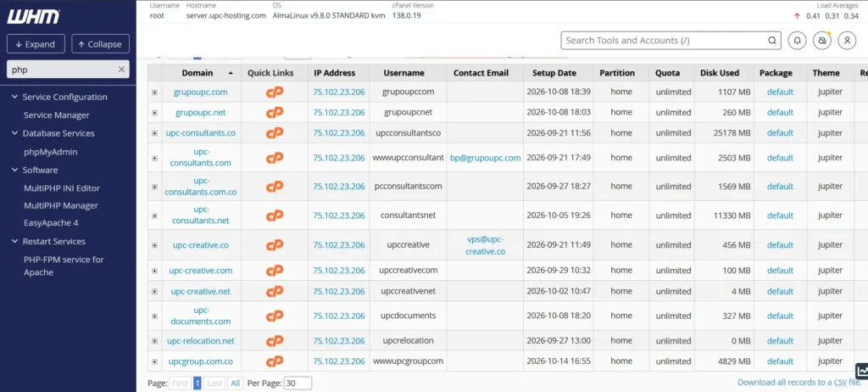
Task: Open PHP-FPM service for Apache
Action: tap(64, 266)
